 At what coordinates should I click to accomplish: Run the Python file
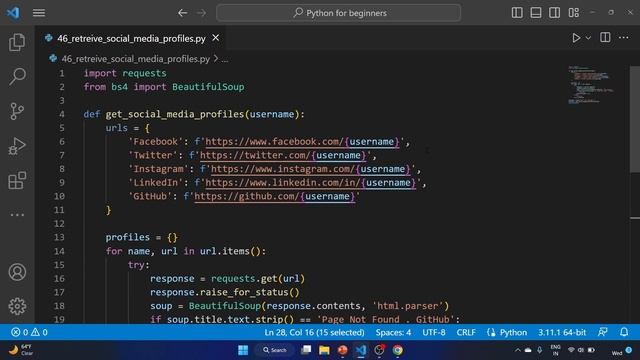[x=576, y=38]
